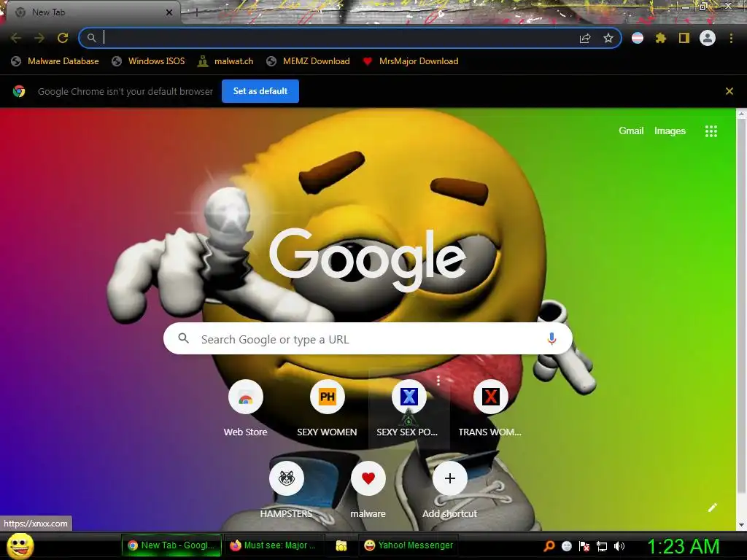The image size is (747, 560).
Task: Click the magnifier icon in Google search box
Action: [183, 338]
